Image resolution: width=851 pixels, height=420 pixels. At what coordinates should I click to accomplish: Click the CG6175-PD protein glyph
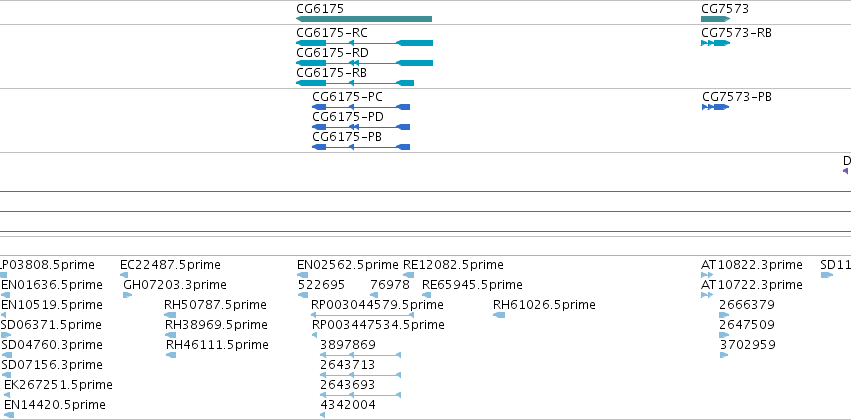(361, 127)
